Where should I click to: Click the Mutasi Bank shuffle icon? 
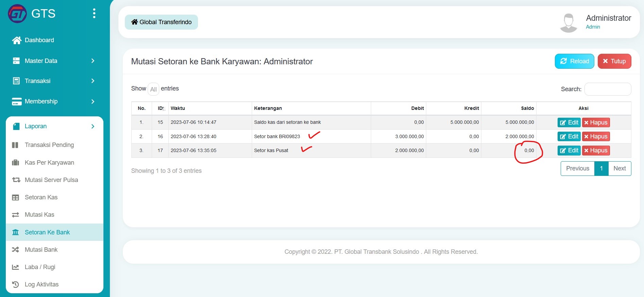coord(16,250)
